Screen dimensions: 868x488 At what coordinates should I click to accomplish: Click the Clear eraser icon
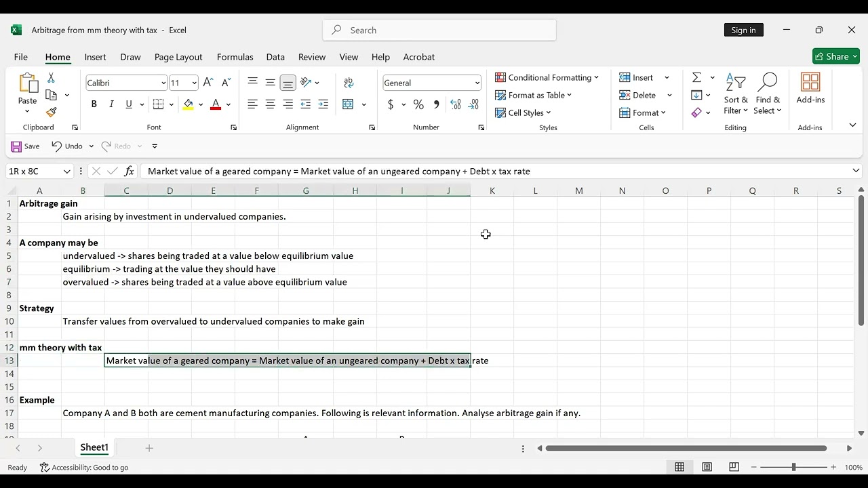[x=696, y=113]
